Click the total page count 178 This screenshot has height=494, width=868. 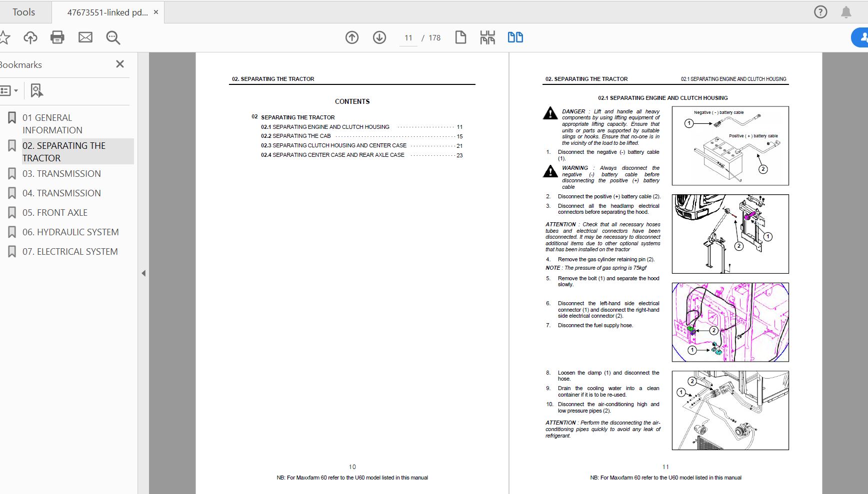[434, 38]
